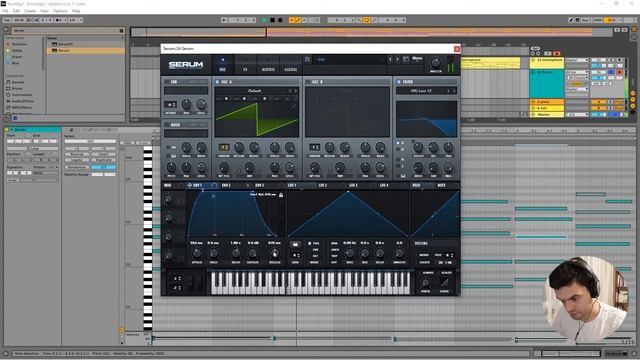640x360 pixels.
Task: Load next Serum preset arrow
Action: pyautogui.click(x=397, y=60)
